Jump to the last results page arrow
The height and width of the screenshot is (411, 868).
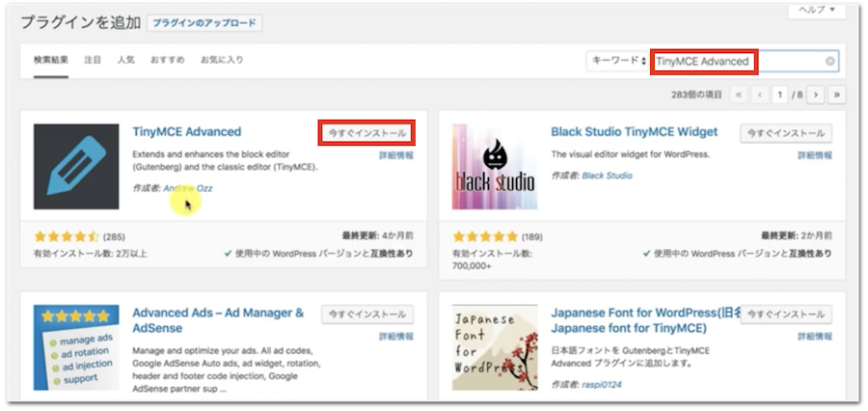click(836, 95)
